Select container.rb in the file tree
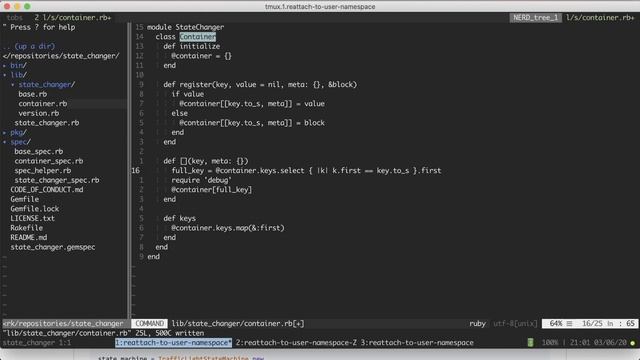The image size is (640, 360). 43,104
